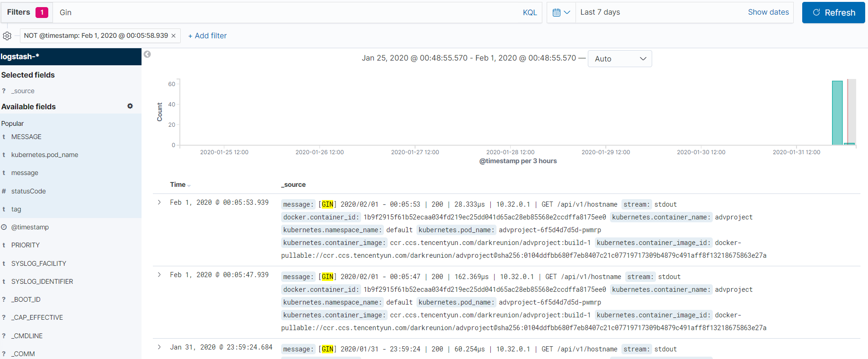This screenshot has height=359, width=868.
Task: Click the unknown-type icon beside _CAP_EFFECTIVE
Action: (x=4, y=317)
